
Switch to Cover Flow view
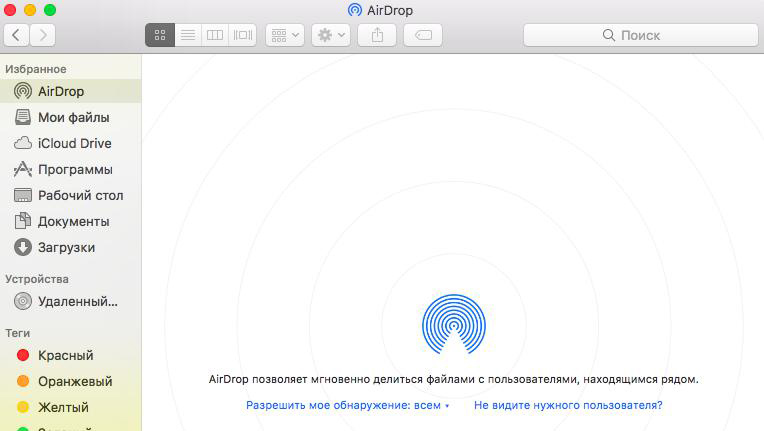[x=243, y=35]
